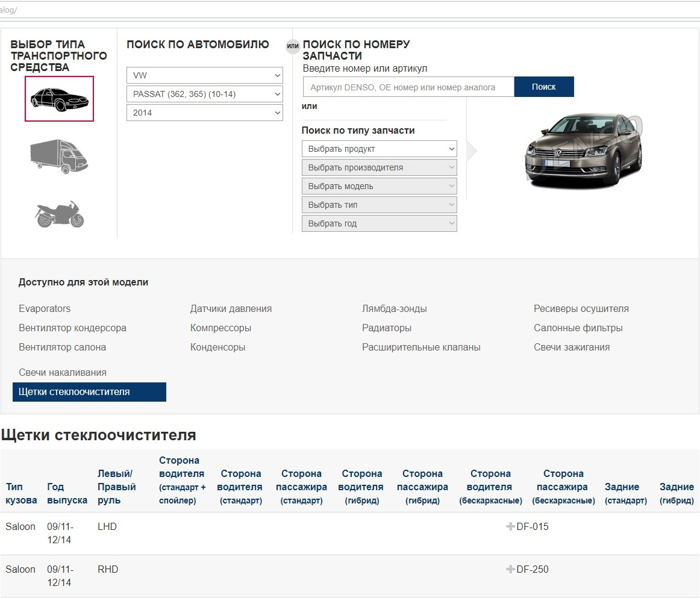This screenshot has height=598, width=700.
Task: Click the RHD cell in second row
Action: coord(108,570)
